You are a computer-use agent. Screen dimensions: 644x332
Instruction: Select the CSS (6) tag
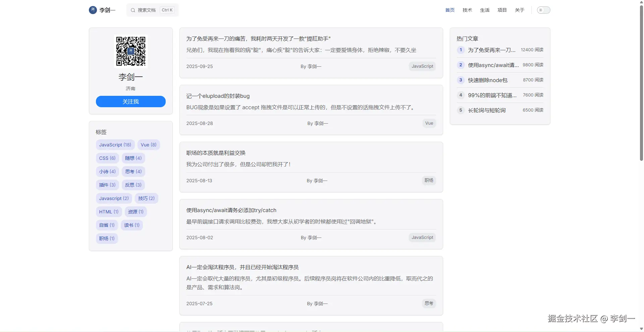click(107, 158)
